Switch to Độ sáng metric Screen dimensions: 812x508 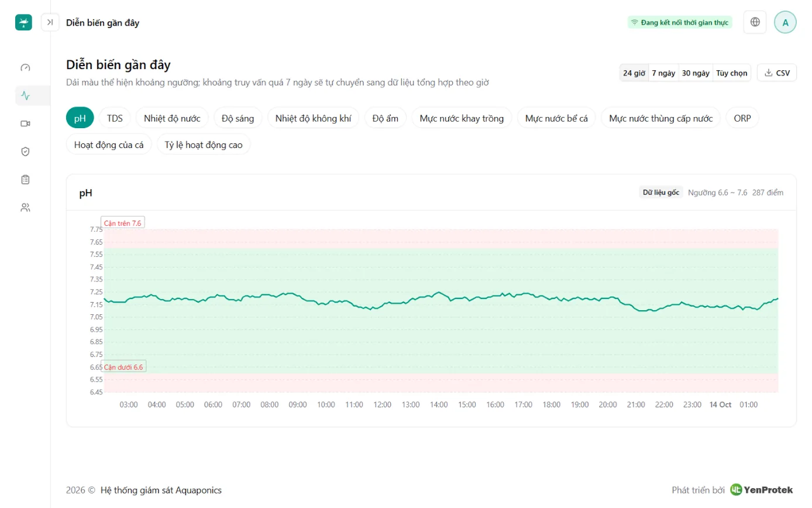point(238,118)
